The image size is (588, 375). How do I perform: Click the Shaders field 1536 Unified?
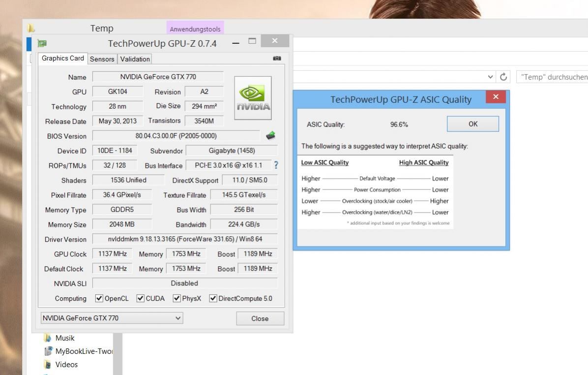[x=128, y=180]
